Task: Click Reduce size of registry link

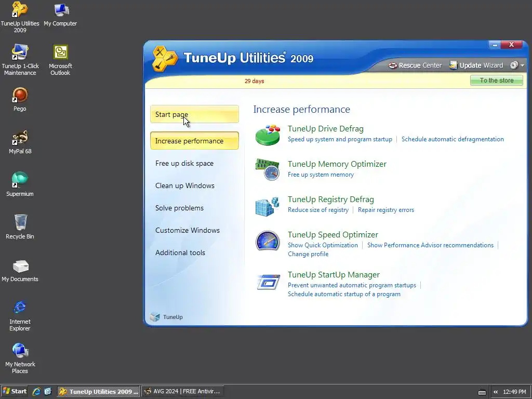Action: (318, 210)
